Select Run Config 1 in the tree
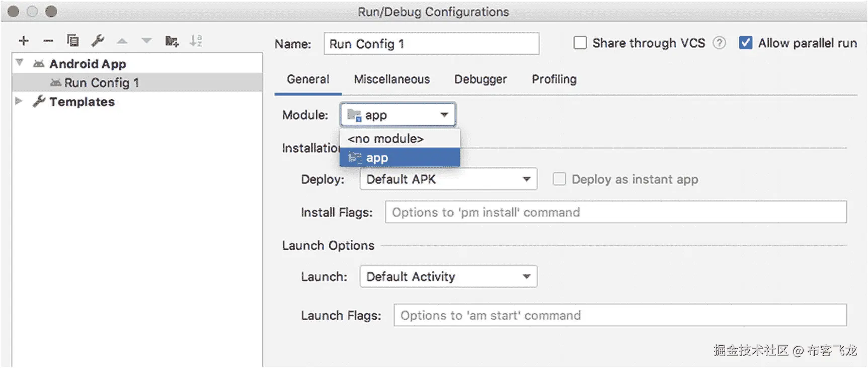This screenshot has height=368, width=868. click(x=101, y=82)
